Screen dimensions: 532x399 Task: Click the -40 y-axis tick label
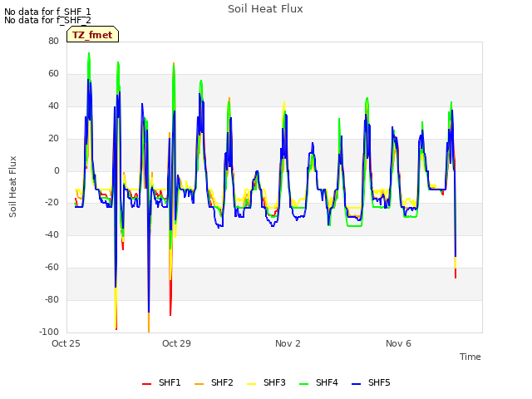pos(52,234)
